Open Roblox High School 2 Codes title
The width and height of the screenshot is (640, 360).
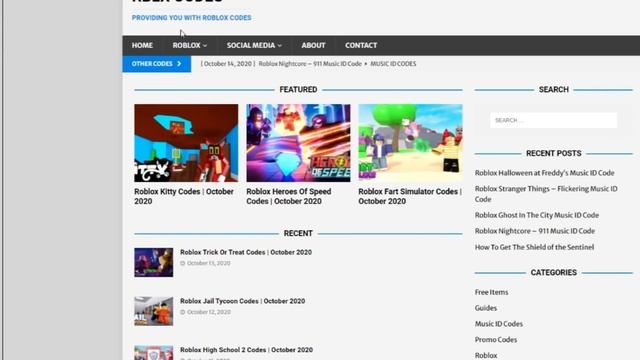click(247, 350)
